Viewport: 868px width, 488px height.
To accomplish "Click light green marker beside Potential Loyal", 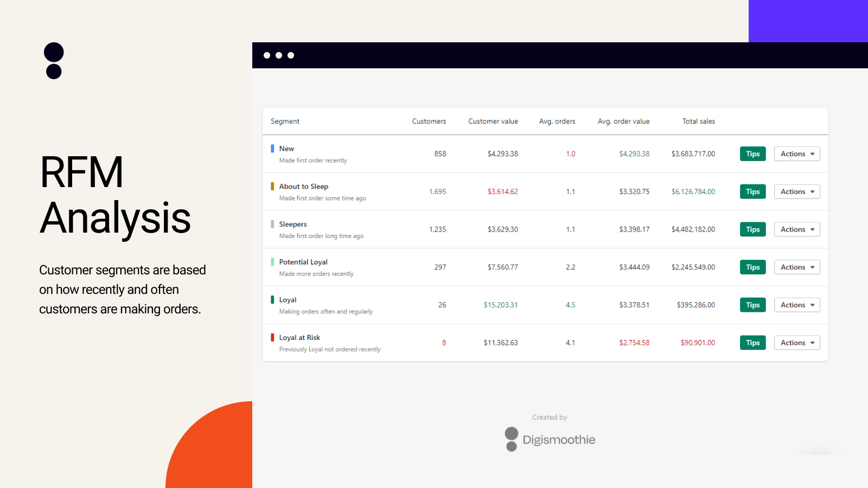I will coord(272,262).
